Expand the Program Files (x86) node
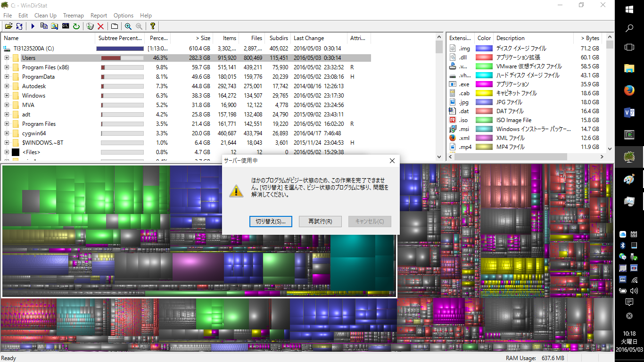 coord(7,67)
